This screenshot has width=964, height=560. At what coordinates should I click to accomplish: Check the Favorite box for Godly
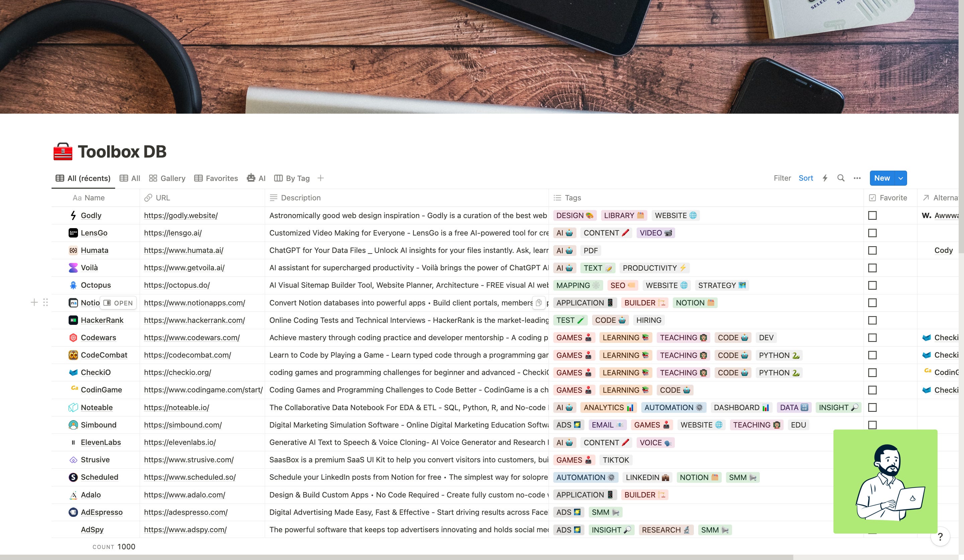coord(872,215)
